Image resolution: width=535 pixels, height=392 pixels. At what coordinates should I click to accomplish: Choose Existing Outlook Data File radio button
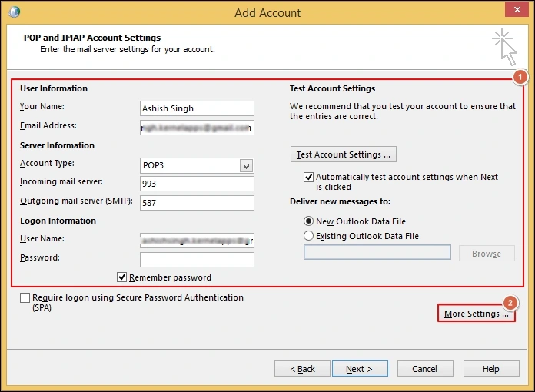(x=309, y=236)
